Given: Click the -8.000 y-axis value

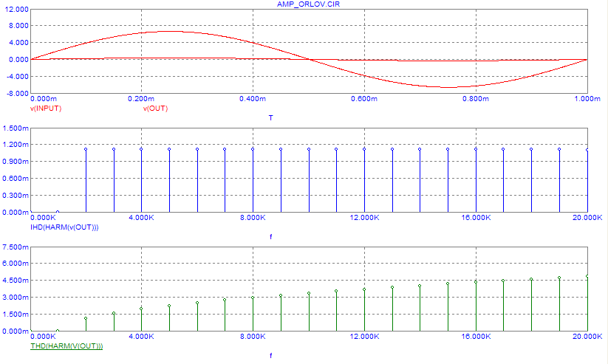Looking at the screenshot, I should pyautogui.click(x=17, y=94).
